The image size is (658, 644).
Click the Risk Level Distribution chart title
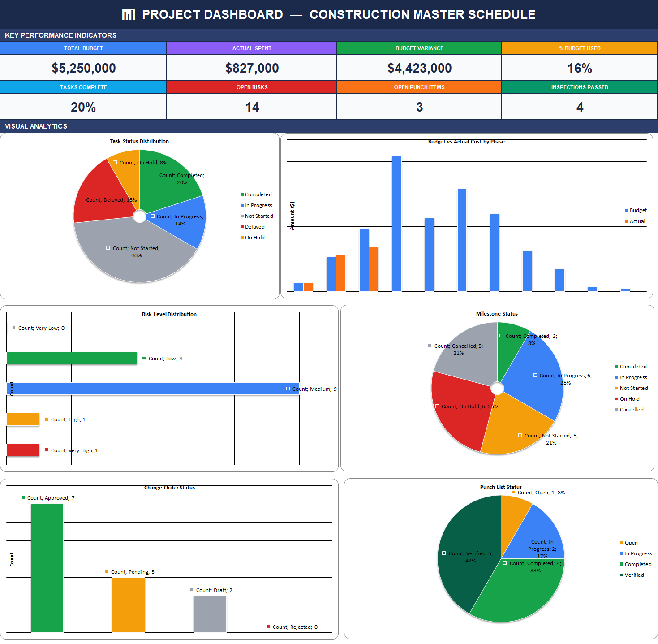tap(169, 314)
